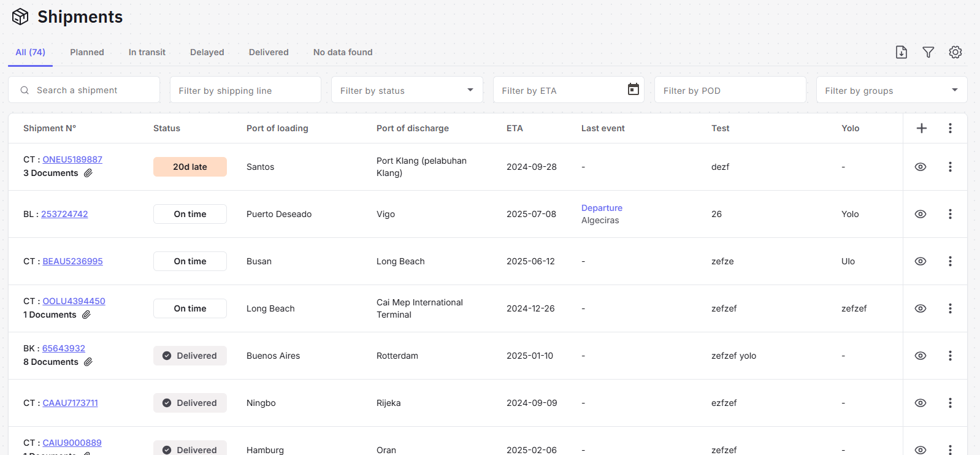980x455 pixels.
Task: Click the search magnifier icon
Action: (25, 90)
